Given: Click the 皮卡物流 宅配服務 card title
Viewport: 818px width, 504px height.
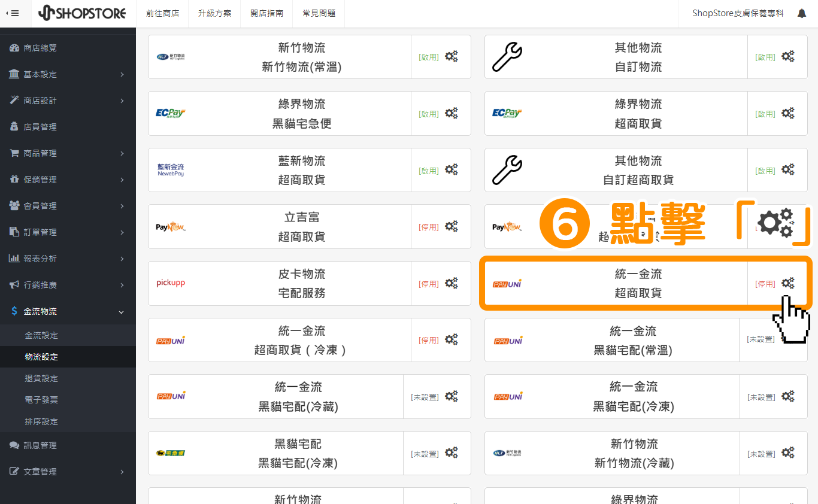Looking at the screenshot, I should click(x=302, y=283).
